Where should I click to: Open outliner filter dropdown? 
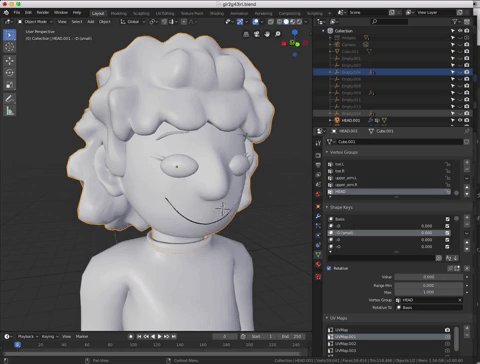(455, 22)
